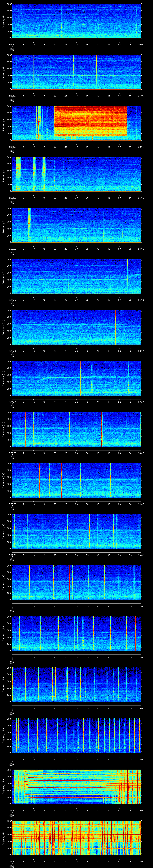Click the 13:30:00 start time label
The image size is (153, 868).
(x=12, y=606)
